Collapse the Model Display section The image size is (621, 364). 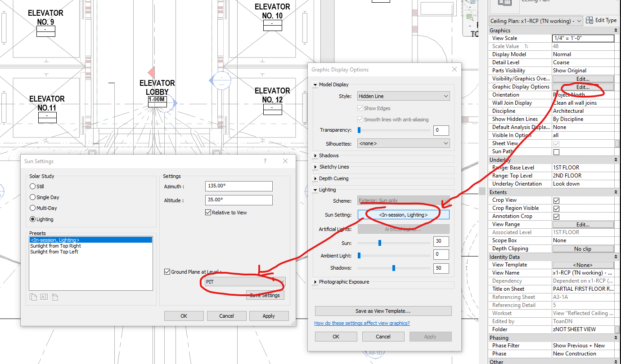coord(315,84)
